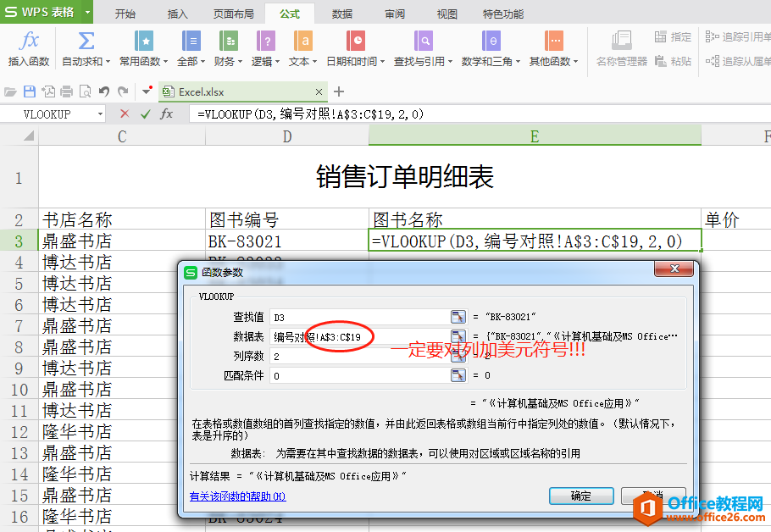Switch to the 插入 (Insert) tab
The width and height of the screenshot is (771, 532).
pos(177,14)
